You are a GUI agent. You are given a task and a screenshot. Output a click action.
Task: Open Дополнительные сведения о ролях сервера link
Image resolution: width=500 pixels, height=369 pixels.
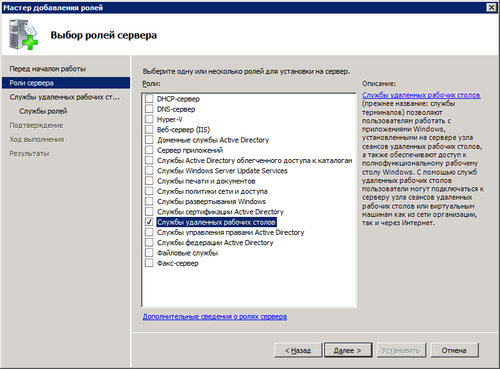point(215,316)
